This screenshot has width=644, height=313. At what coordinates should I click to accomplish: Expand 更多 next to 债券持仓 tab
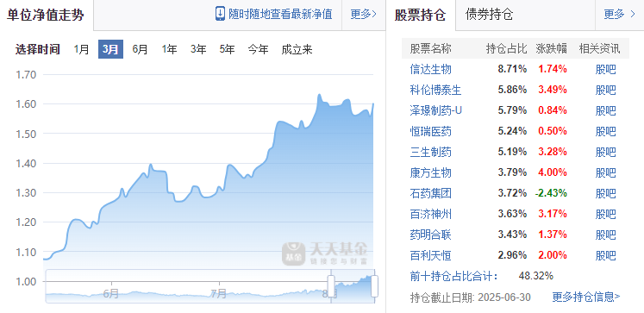point(619,15)
